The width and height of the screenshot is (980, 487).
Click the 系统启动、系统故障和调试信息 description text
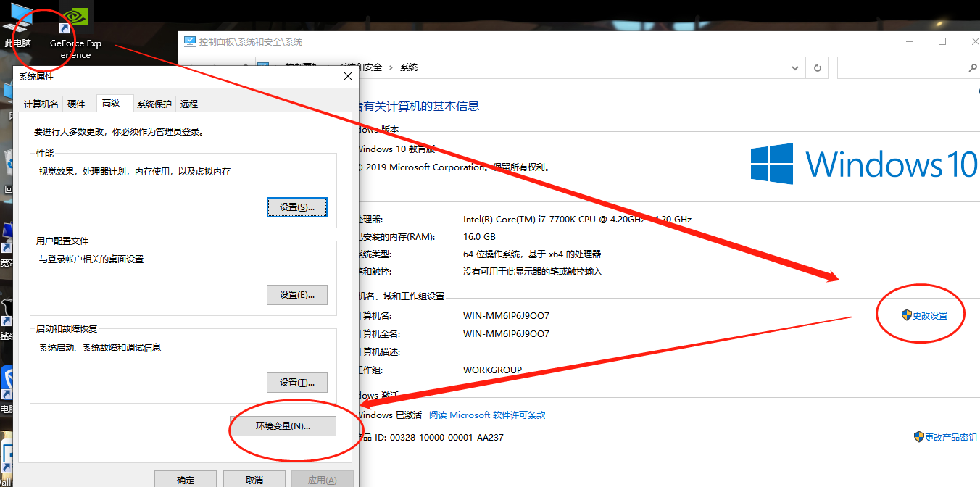pyautogui.click(x=100, y=347)
